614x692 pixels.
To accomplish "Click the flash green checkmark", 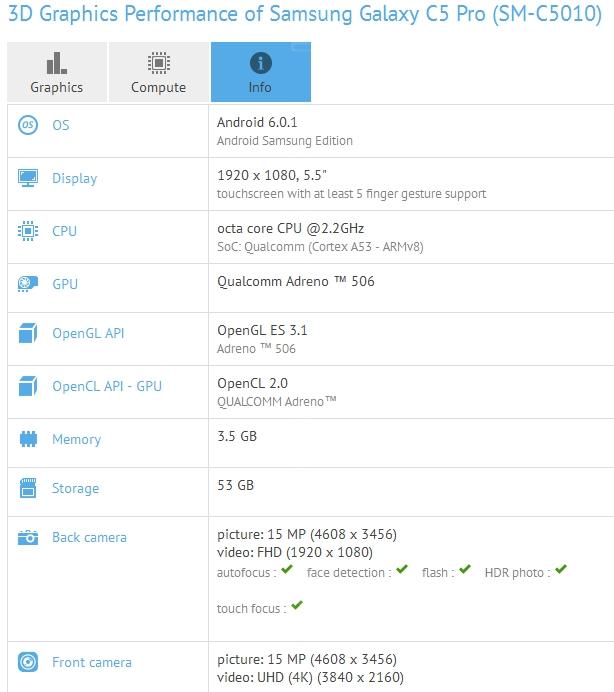I will (x=465, y=569).
